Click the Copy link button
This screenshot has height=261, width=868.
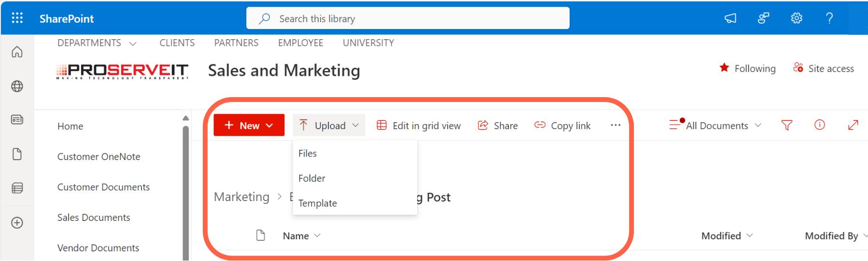tap(562, 126)
